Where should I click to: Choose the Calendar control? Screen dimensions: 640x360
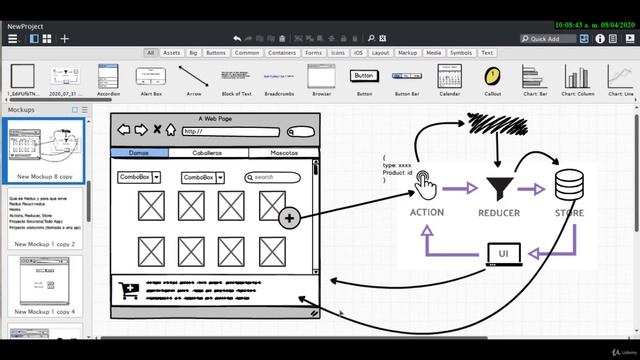(x=450, y=80)
